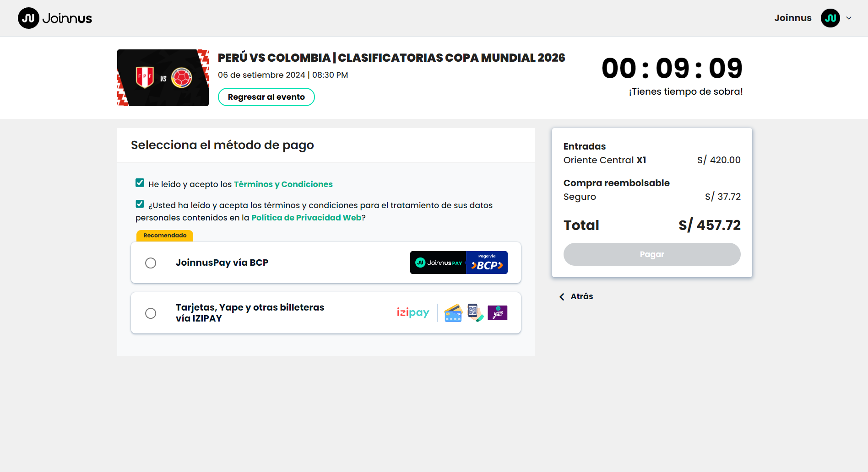This screenshot has height=472, width=868.
Task: Click the Joinnus logo in header
Action: pos(55,18)
